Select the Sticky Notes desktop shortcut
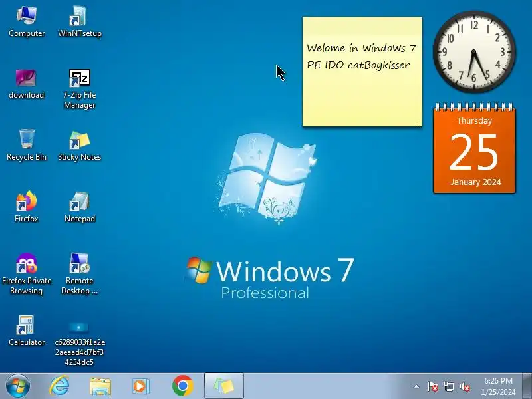This screenshot has height=399, width=532. click(x=79, y=145)
